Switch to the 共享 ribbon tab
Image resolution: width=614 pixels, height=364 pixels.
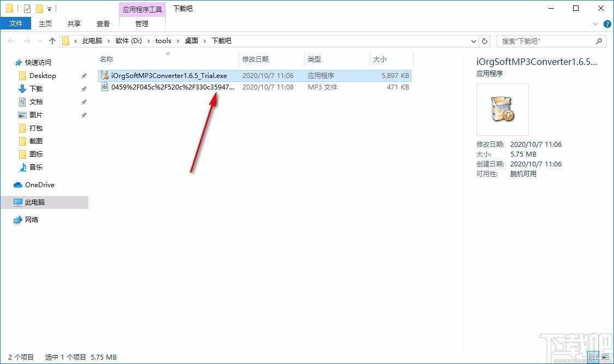(74, 23)
